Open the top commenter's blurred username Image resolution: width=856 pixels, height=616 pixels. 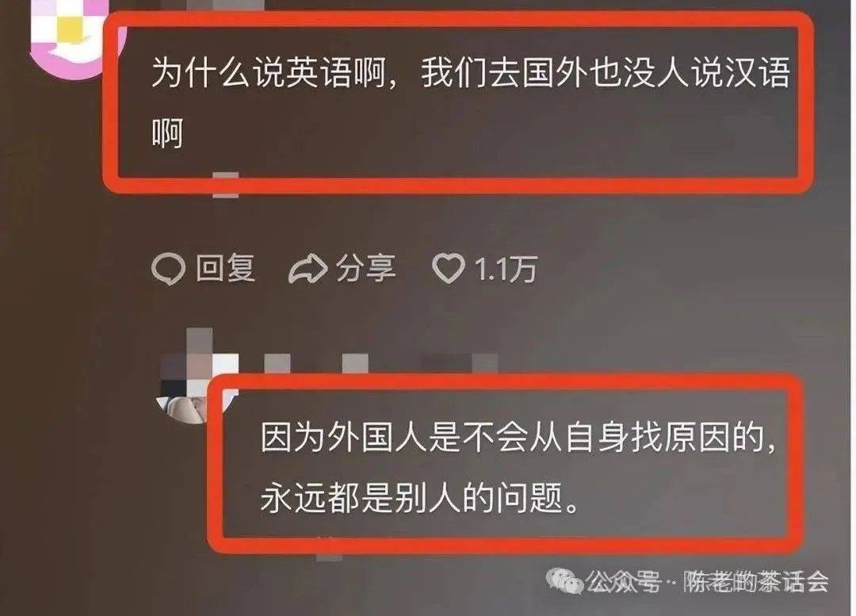(x=225, y=6)
